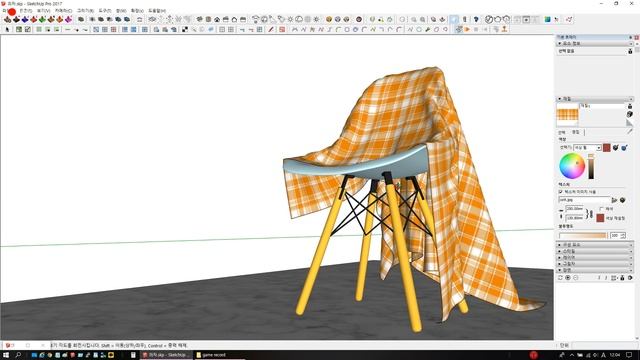Click the texture width input field

(575, 209)
